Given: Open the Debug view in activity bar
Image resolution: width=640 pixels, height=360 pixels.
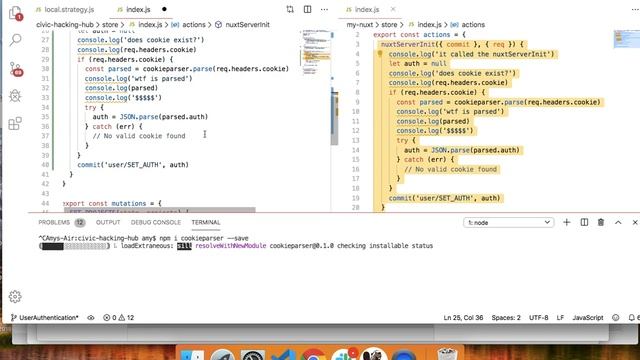Looking at the screenshot, I should [15, 96].
